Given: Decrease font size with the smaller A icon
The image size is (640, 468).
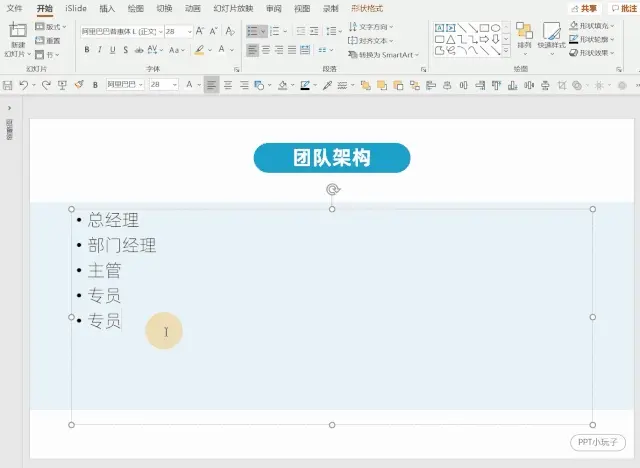Looking at the screenshot, I should coord(213,31).
